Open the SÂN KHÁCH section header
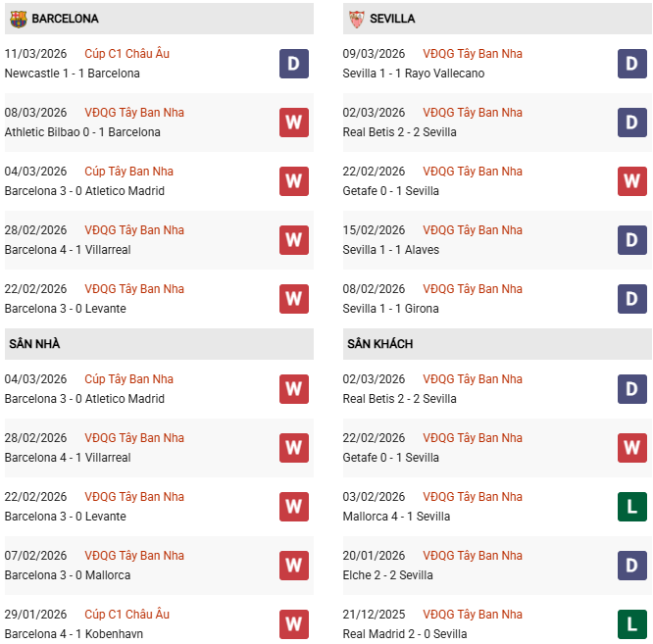This screenshot has width=653, height=644. [379, 344]
